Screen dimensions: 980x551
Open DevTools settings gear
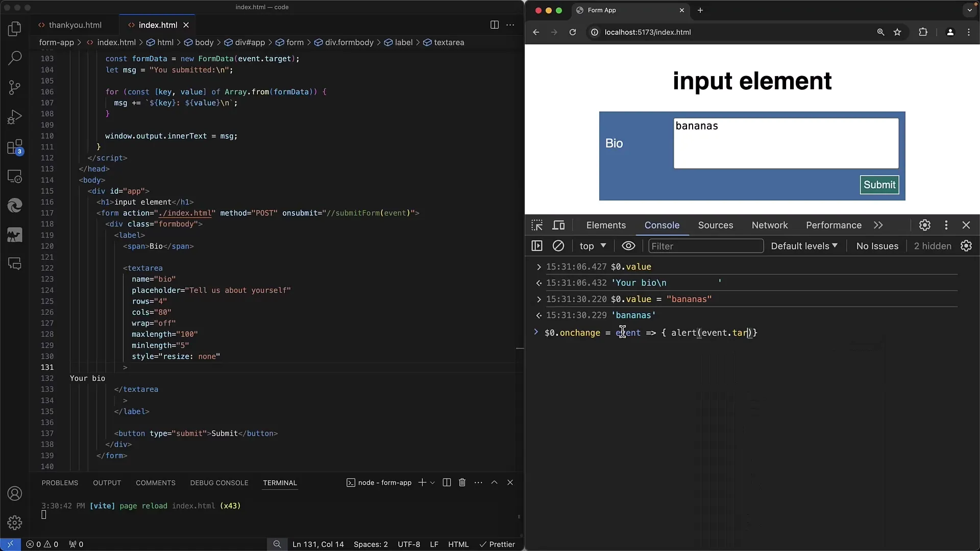pyautogui.click(x=925, y=225)
